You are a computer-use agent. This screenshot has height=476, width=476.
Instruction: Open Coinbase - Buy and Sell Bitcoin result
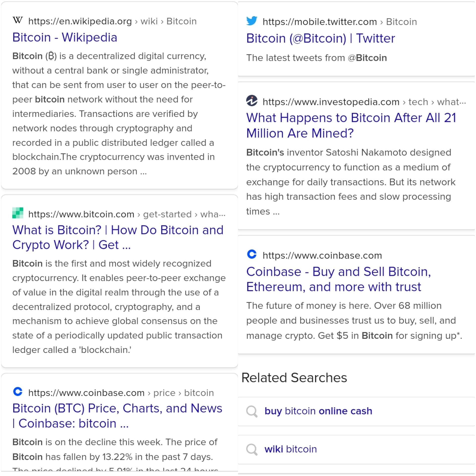(339, 279)
